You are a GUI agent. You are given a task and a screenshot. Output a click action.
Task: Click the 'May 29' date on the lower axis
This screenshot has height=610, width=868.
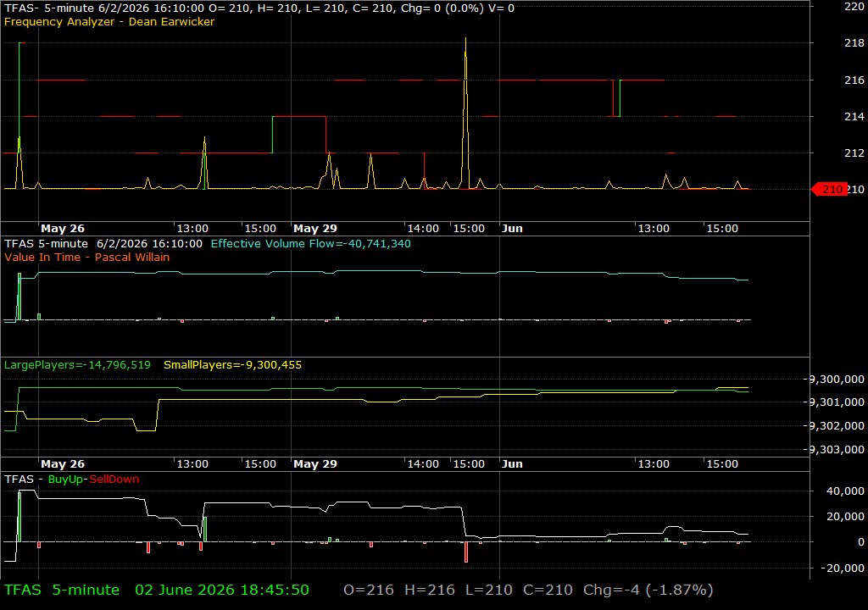315,464
